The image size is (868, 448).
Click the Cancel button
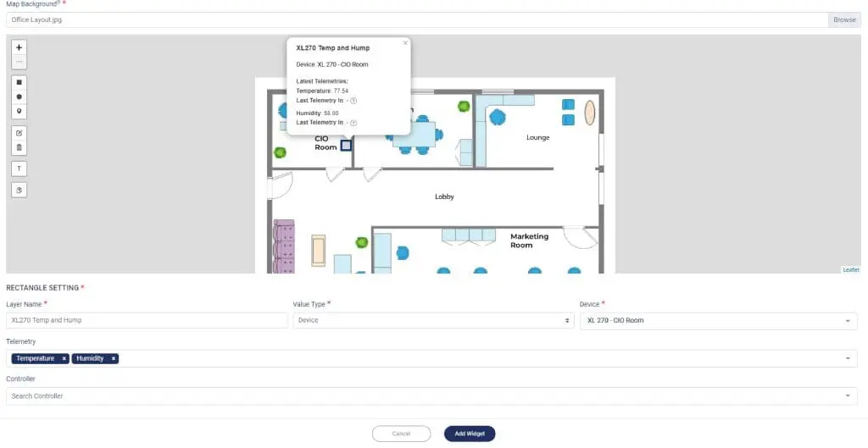(401, 434)
